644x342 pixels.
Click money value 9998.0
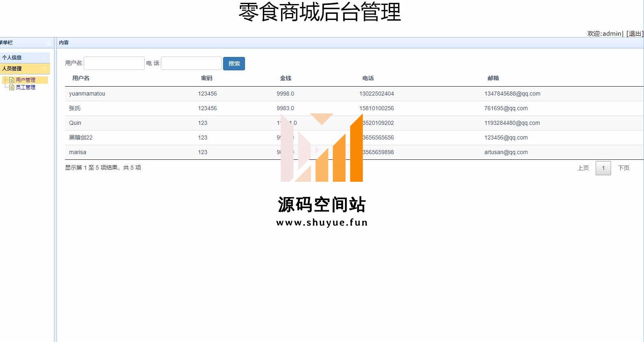[x=285, y=94]
